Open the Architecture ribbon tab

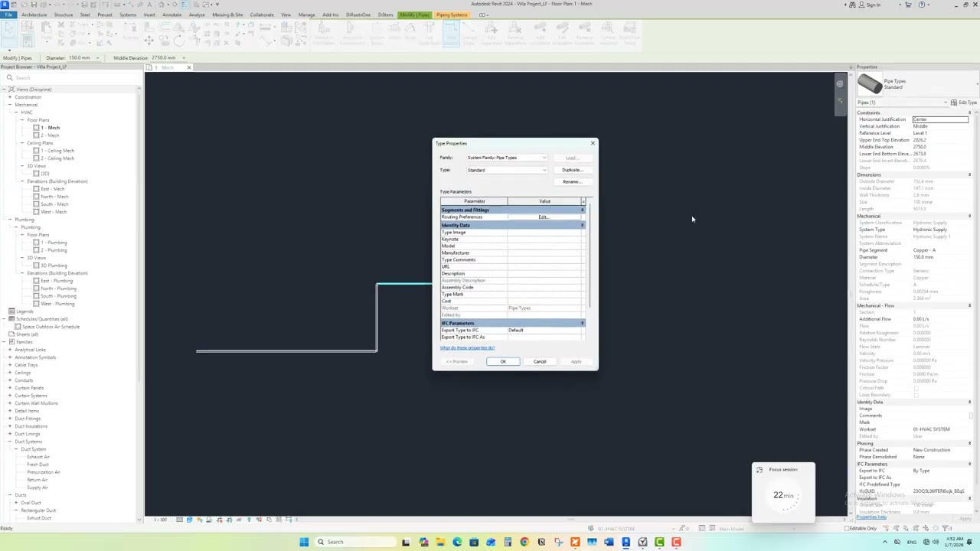34,15
